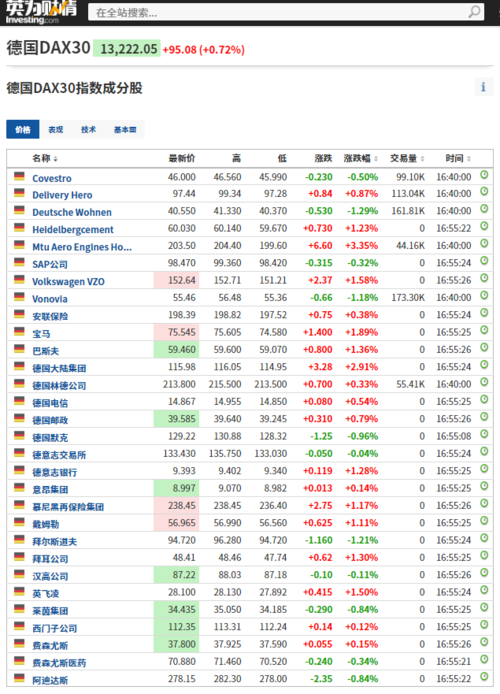Click the 最新价 column header
The width and height of the screenshot is (500, 694).
pos(182,158)
